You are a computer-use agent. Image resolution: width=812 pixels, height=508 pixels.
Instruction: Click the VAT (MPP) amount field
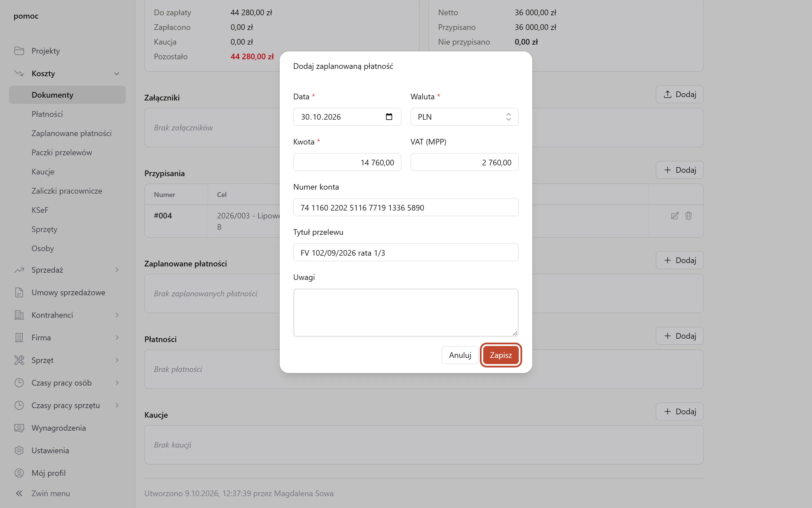(x=464, y=162)
